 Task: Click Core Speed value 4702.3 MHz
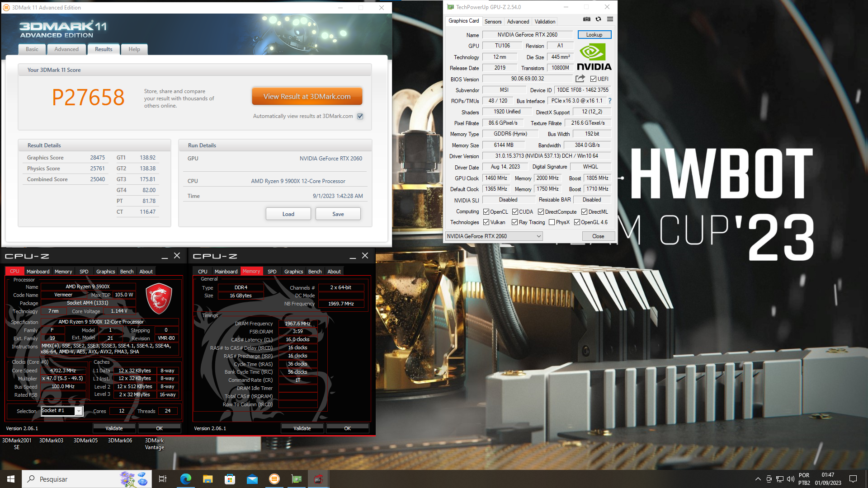(x=63, y=371)
